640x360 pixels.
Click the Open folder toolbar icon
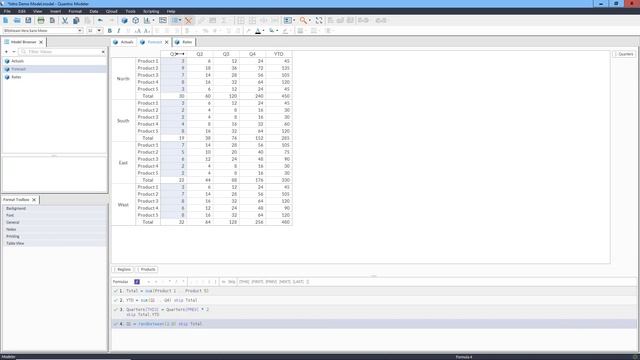pos(17,20)
